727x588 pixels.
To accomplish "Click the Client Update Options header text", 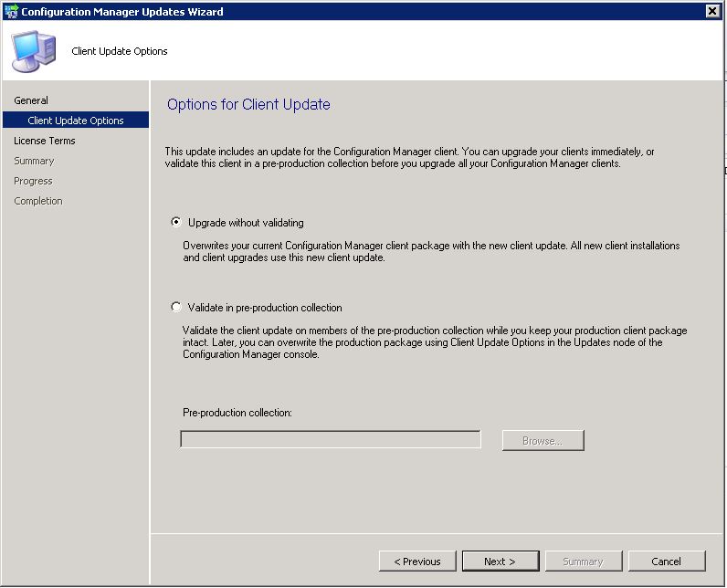I will 120,51.
